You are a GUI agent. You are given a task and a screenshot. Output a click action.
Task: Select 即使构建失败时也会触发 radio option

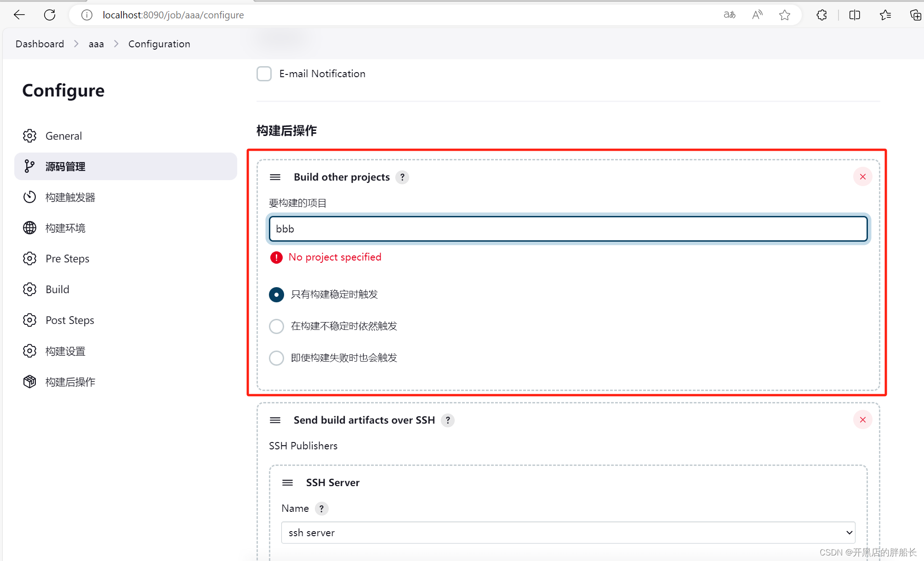276,358
